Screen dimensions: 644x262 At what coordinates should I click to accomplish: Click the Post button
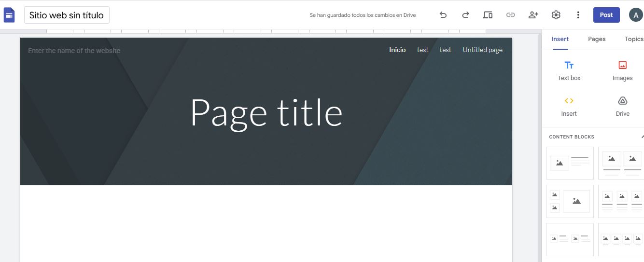click(x=606, y=15)
